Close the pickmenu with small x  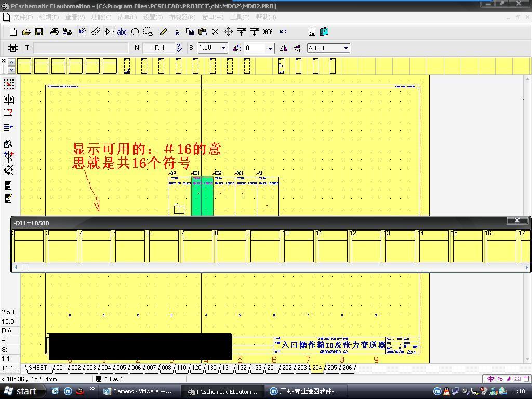tap(4, 61)
